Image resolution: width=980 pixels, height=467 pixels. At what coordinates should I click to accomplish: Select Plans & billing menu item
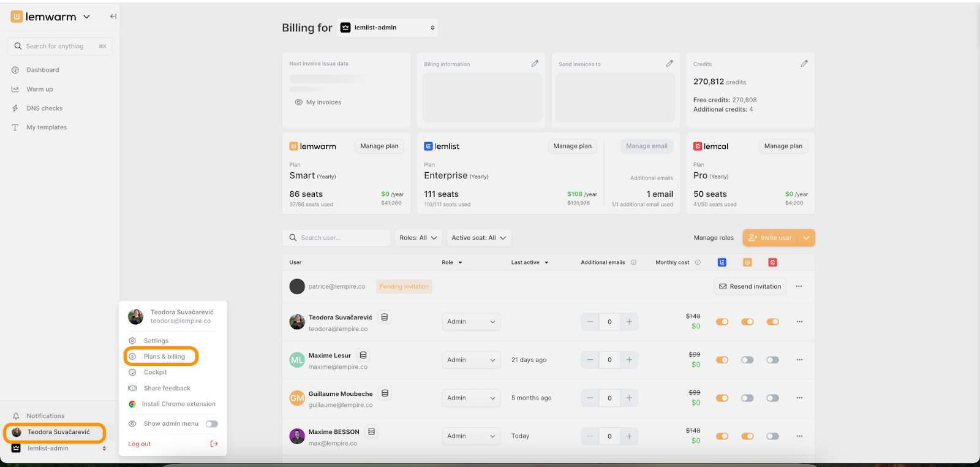pyautogui.click(x=164, y=357)
